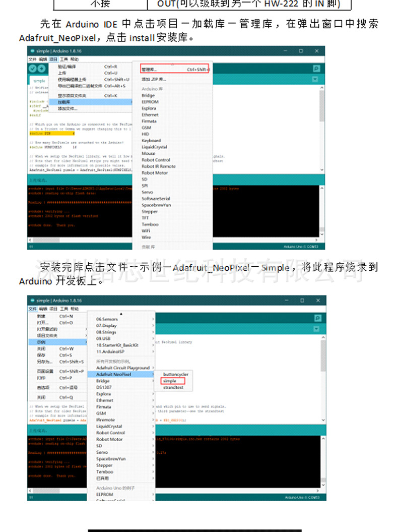Open Serial Monitor icon in the 示例 menu window

(x=318, y=318)
